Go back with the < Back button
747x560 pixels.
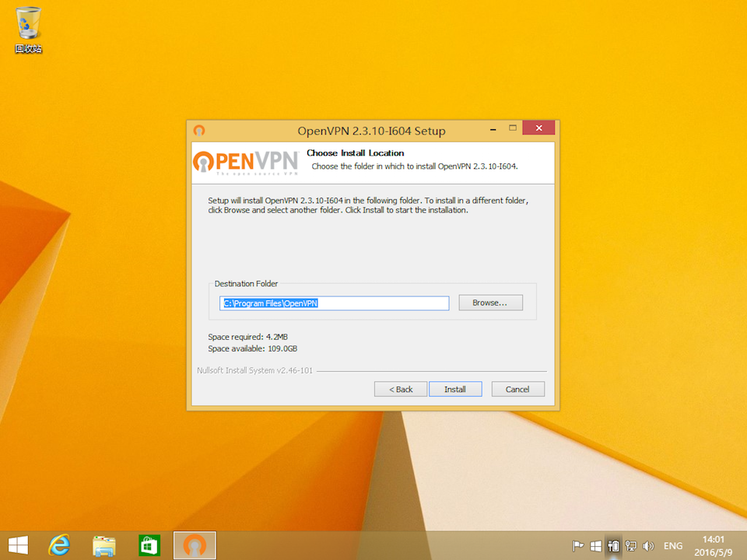400,389
